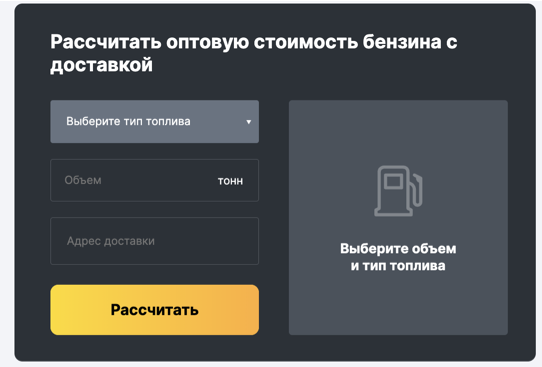The width and height of the screenshot is (542, 367).
Task: Click the 'Выберите объем и тип топлива' hint text
Action: click(398, 257)
